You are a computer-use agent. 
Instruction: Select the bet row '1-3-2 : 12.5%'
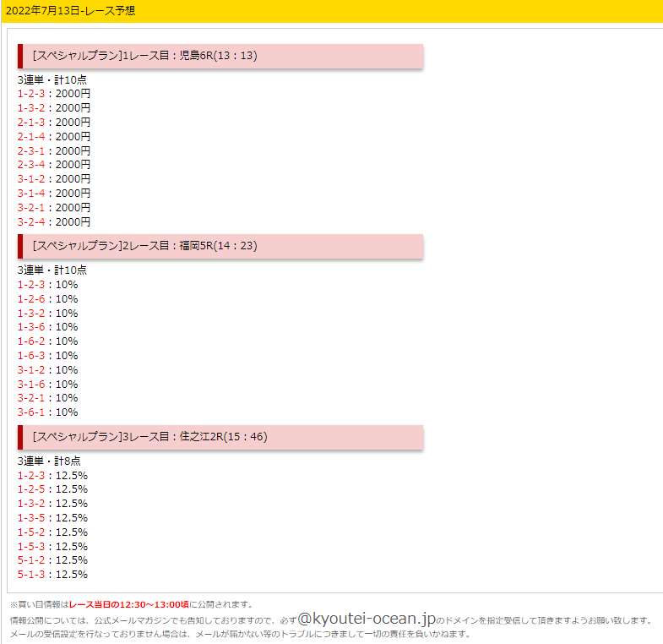pyautogui.click(x=52, y=504)
